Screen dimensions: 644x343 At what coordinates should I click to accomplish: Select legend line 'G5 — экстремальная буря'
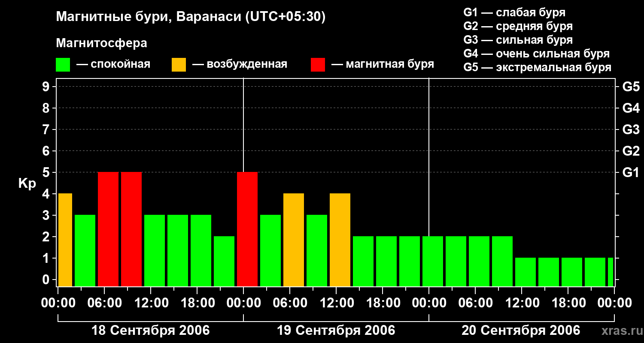[x=538, y=67]
